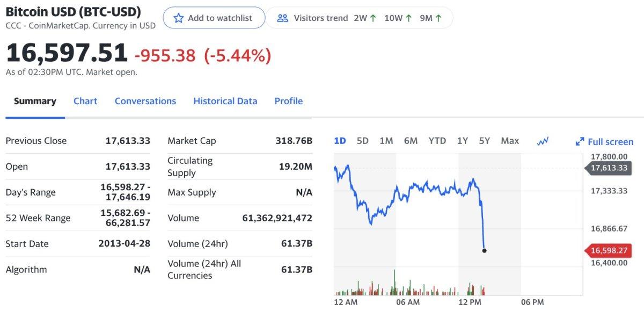Open the Chart tab
Screen dimensions: 644x310
pos(85,101)
